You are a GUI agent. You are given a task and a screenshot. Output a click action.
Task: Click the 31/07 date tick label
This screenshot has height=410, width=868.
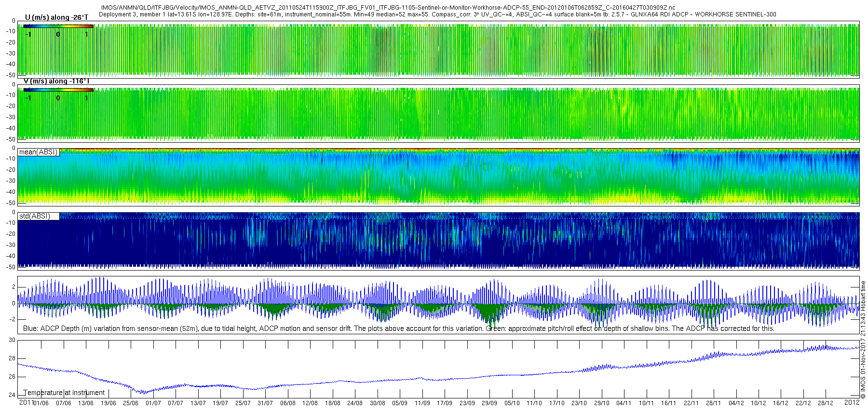[265, 403]
